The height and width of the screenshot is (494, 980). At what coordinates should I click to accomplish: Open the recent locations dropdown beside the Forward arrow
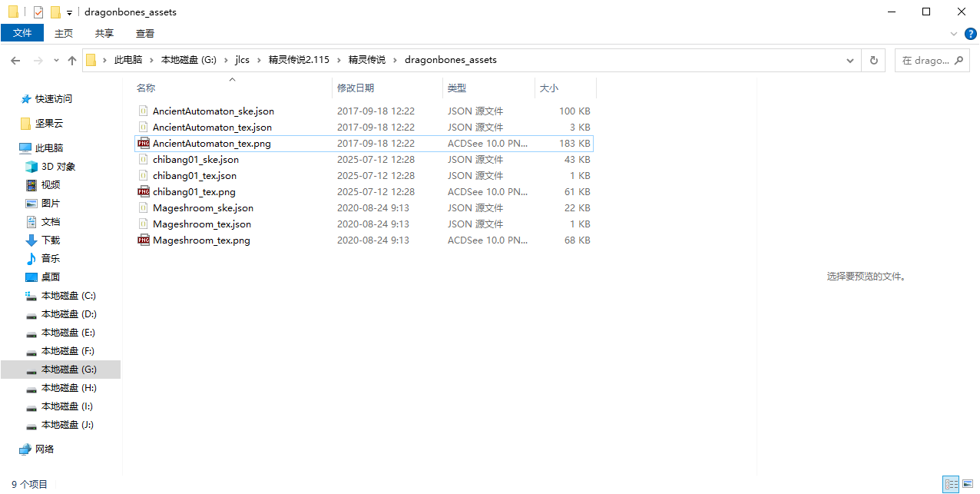click(56, 60)
